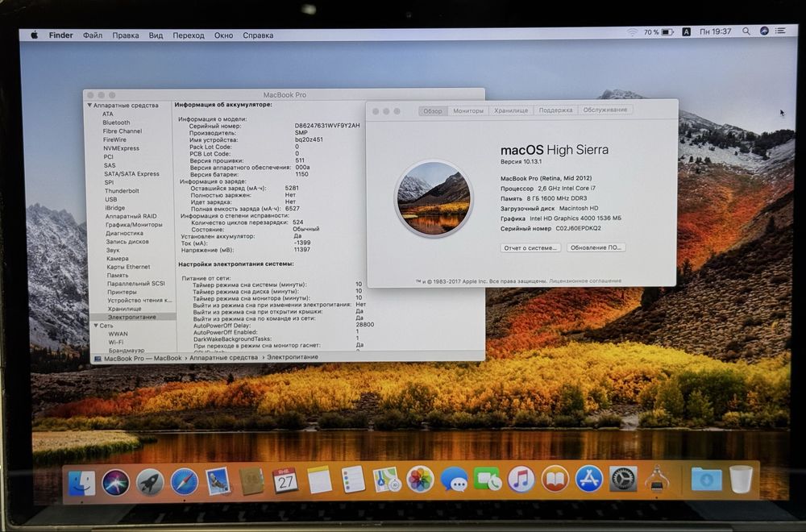Open the Apple menu
806x532 pixels.
tap(35, 35)
